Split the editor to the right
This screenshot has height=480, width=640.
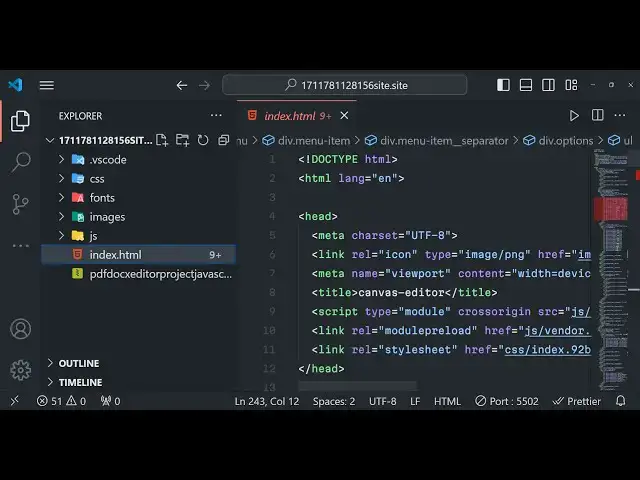tap(598, 115)
